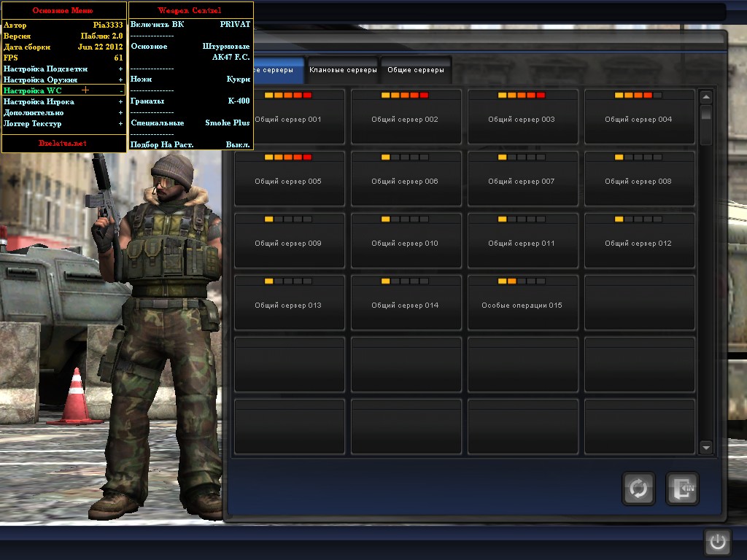Expand Настройка Игрока submenu
747x560 pixels.
tap(63, 101)
